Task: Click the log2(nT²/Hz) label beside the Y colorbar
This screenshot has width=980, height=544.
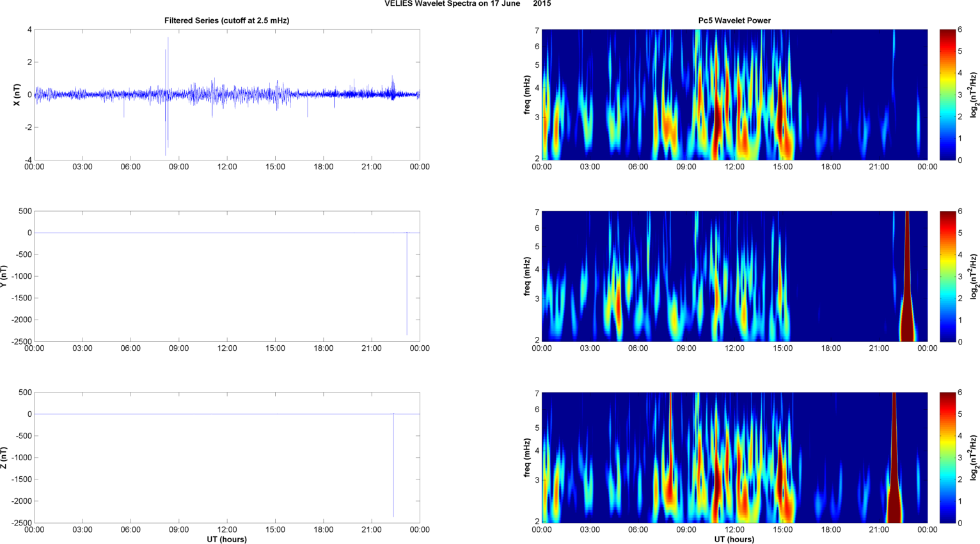Action: pos(974,276)
